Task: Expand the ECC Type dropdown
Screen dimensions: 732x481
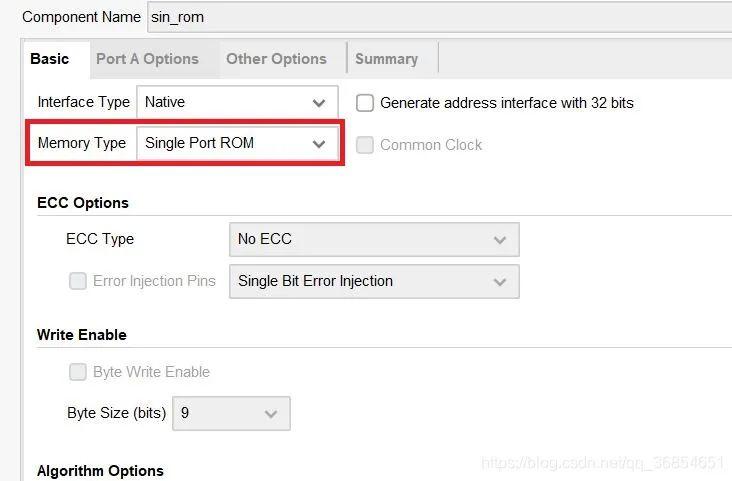Action: click(x=373, y=239)
